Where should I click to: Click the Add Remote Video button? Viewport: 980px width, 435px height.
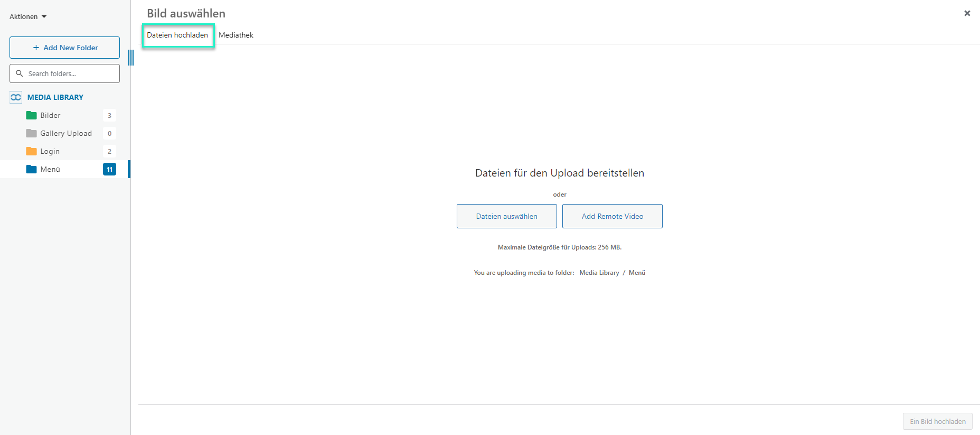pos(612,216)
